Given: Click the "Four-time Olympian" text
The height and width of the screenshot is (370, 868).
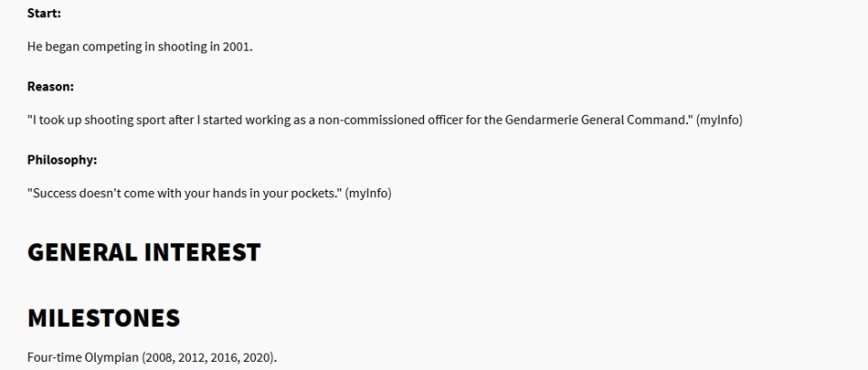Looking at the screenshot, I should pos(83,357).
